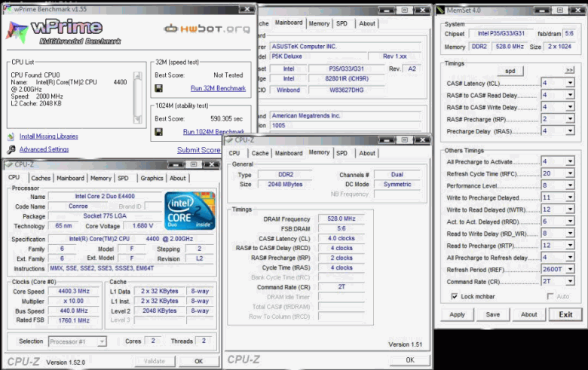588x370 pixels.
Task: Click the Bus Speed value 440.0 MHz
Action: click(x=74, y=310)
